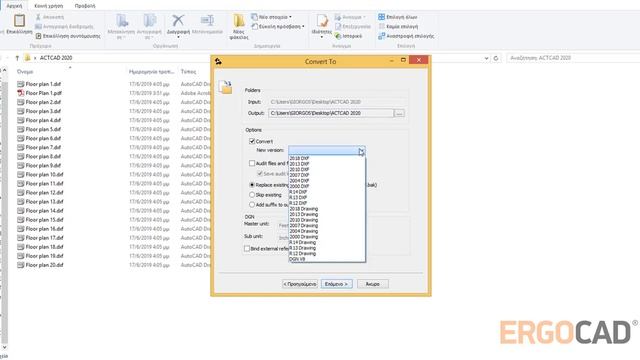
Task: Click the ACTCAD 2020 folder icon in address bar
Action: [28, 58]
